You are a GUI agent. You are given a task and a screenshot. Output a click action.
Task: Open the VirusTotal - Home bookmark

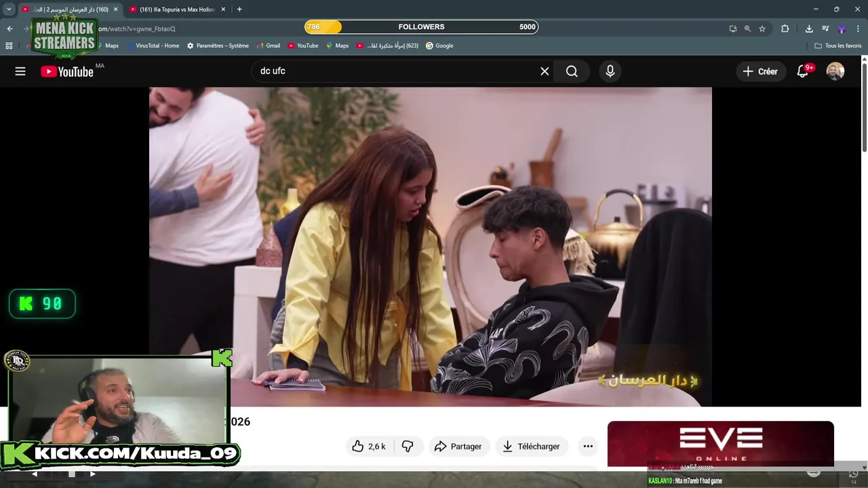pos(153,45)
